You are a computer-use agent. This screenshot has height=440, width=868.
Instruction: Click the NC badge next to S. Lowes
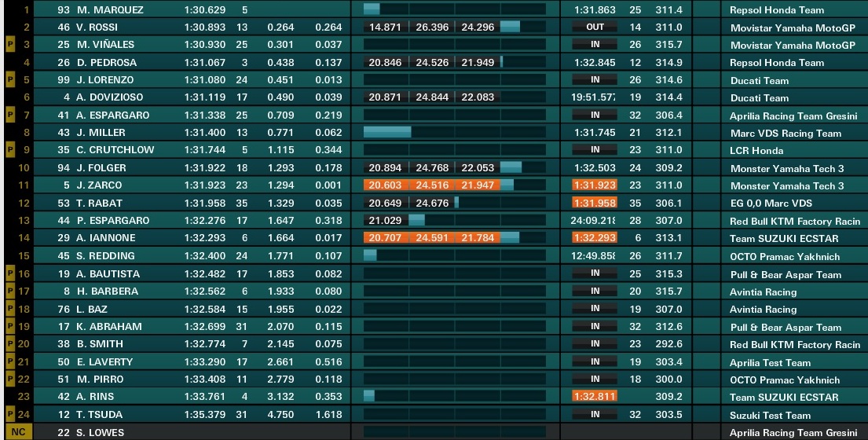click(x=18, y=432)
